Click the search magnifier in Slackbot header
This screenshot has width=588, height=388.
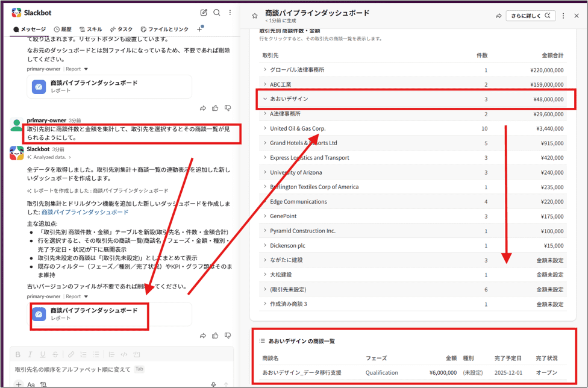point(217,13)
